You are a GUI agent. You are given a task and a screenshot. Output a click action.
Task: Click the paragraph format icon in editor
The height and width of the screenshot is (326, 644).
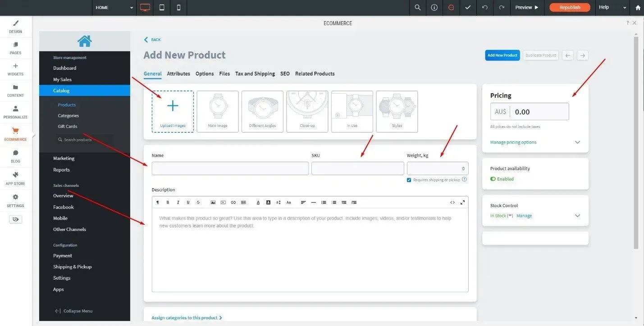pos(158,203)
